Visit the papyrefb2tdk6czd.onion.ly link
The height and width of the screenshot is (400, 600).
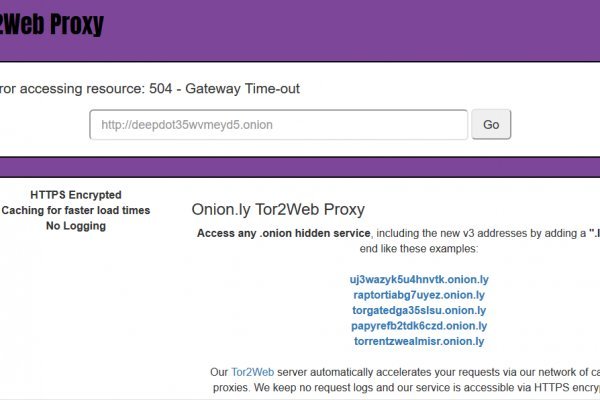(x=419, y=326)
